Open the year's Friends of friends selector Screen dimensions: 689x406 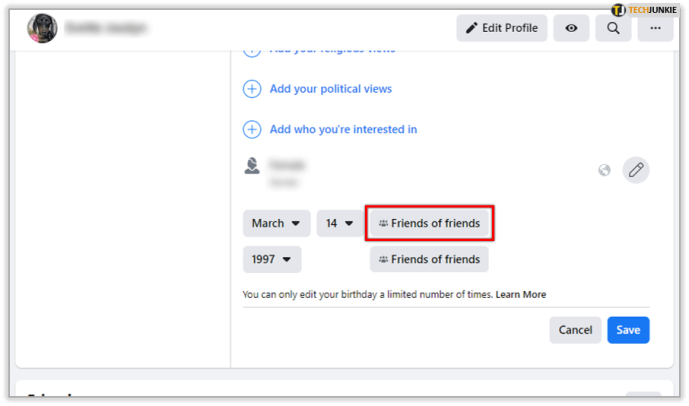point(429,259)
